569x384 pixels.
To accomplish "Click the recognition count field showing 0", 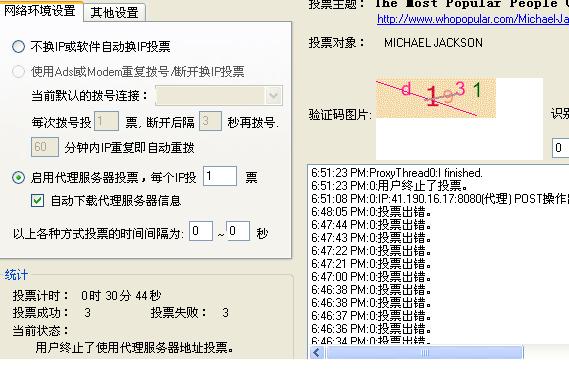I will pos(561,148).
